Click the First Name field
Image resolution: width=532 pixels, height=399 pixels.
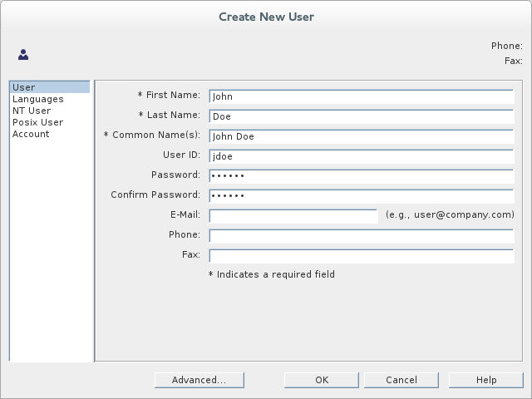pyautogui.click(x=361, y=96)
